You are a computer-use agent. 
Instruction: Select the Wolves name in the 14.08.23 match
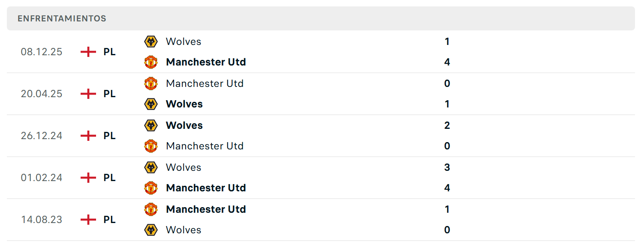tap(184, 230)
